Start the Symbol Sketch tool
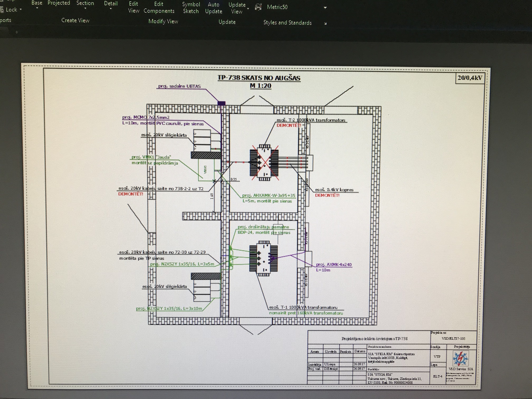The width and height of the screenshot is (532, 399). [191, 8]
